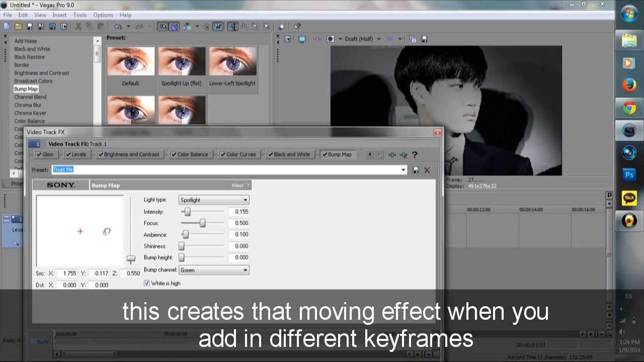Viewport: 644px width, 362px height.
Task: Open Video Preview external monitor icon
Action: 302,39
